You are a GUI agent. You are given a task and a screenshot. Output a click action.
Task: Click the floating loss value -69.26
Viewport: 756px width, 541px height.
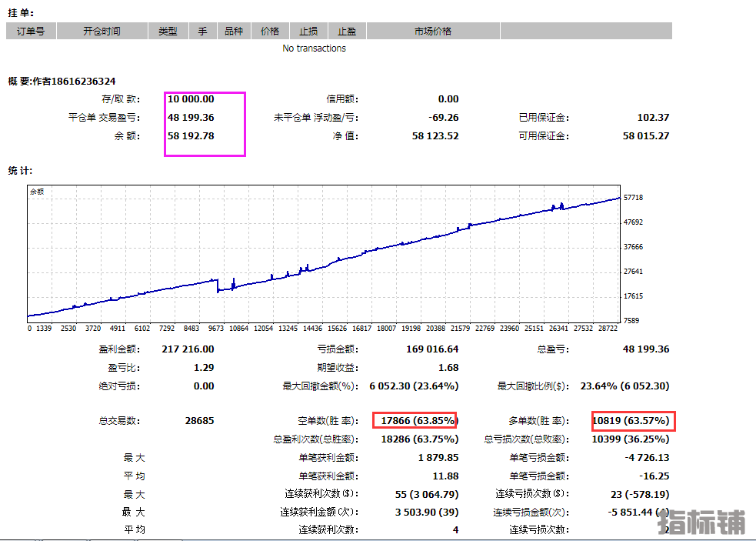(442, 118)
